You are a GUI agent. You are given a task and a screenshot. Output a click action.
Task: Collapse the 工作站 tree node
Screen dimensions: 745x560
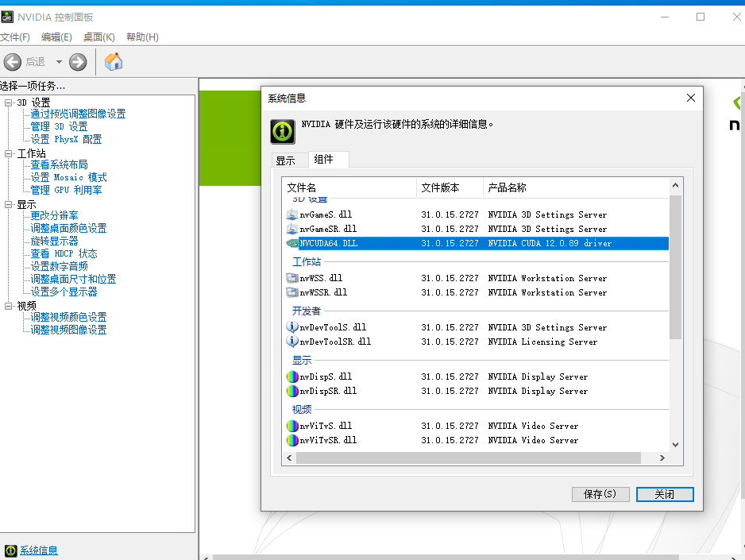(8, 153)
